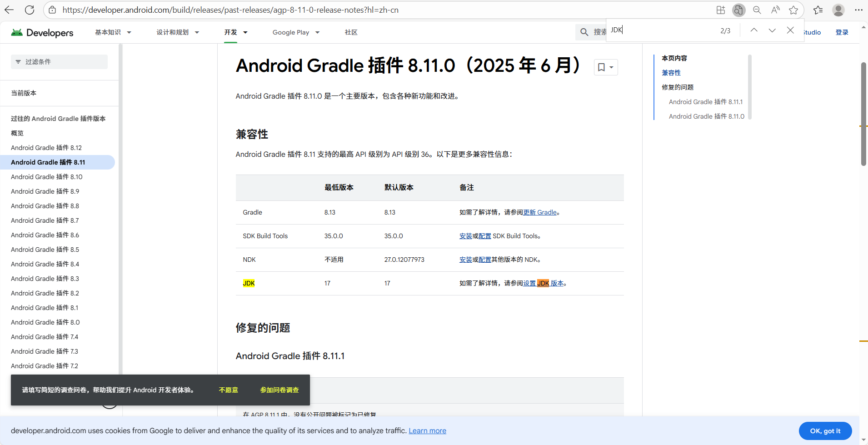Jump to Android Gradle 插件 8.11.0 in contents
The width and height of the screenshot is (868, 445).
(707, 116)
